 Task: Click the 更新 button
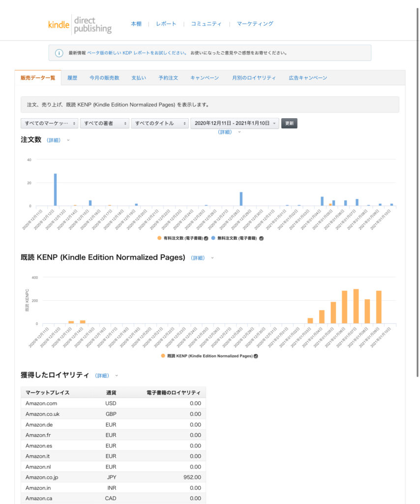pyautogui.click(x=289, y=123)
